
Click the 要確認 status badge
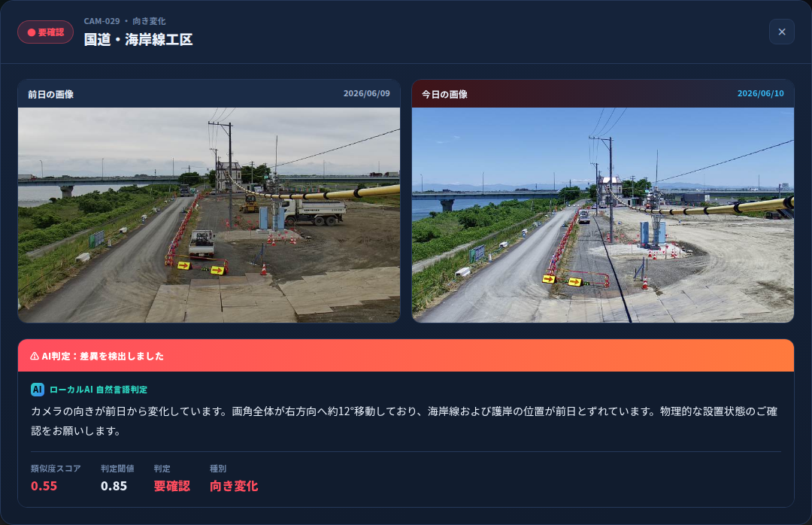click(x=46, y=32)
